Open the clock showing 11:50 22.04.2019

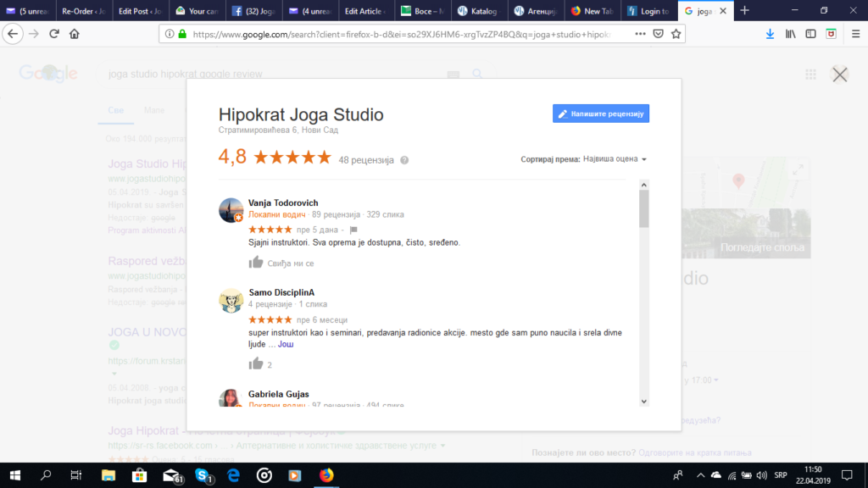(x=813, y=475)
